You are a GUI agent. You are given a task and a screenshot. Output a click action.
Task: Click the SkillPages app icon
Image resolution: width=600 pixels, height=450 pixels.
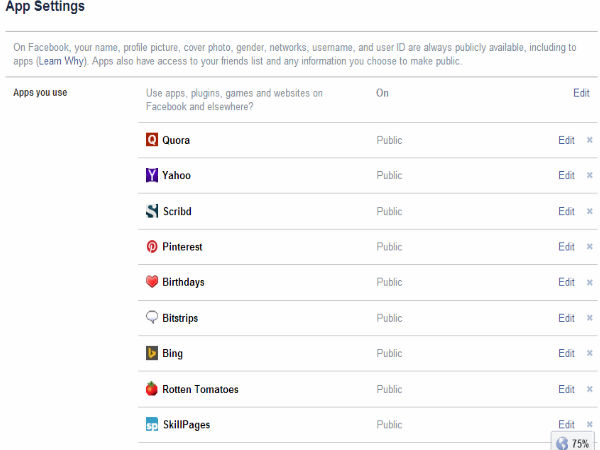(152, 425)
